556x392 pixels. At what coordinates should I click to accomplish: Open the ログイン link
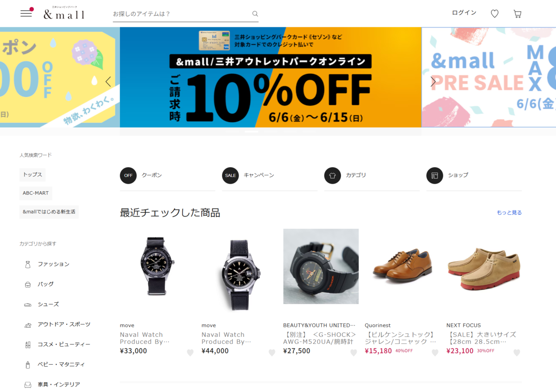(x=464, y=13)
